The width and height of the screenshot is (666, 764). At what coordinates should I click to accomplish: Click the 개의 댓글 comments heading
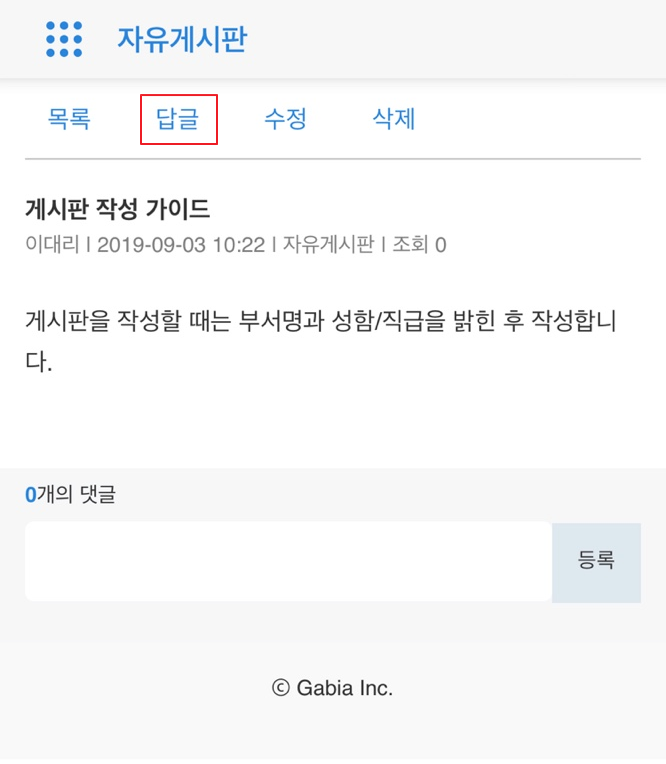click(76, 494)
